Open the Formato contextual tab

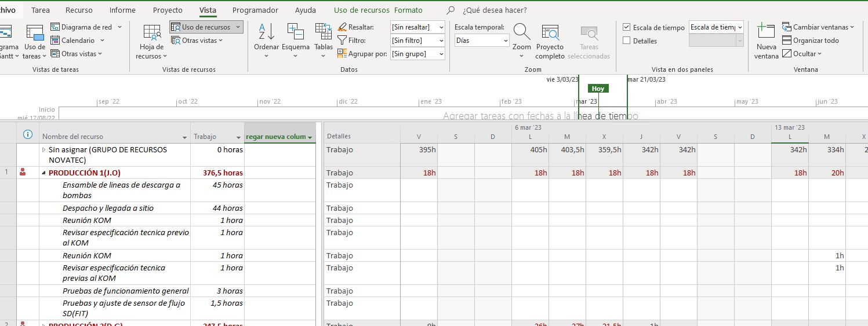[408, 10]
